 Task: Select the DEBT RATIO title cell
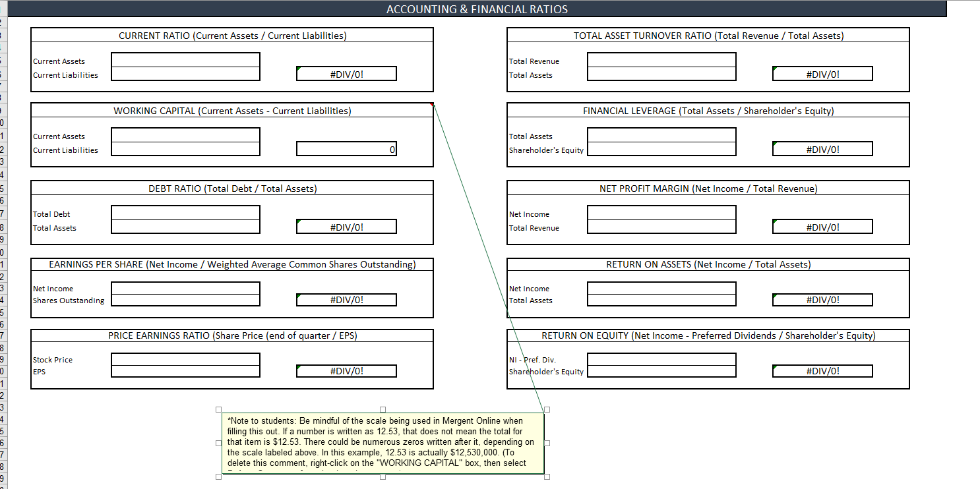pos(232,188)
